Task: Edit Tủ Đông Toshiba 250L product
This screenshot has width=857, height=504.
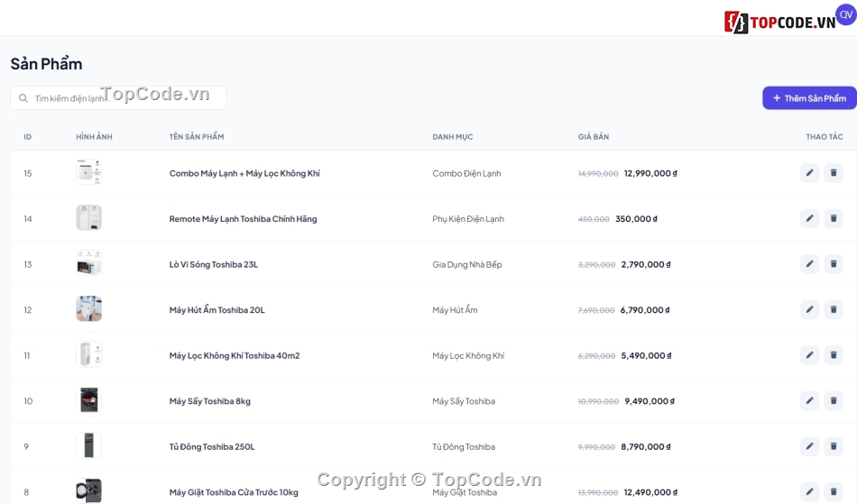Action: click(x=809, y=446)
